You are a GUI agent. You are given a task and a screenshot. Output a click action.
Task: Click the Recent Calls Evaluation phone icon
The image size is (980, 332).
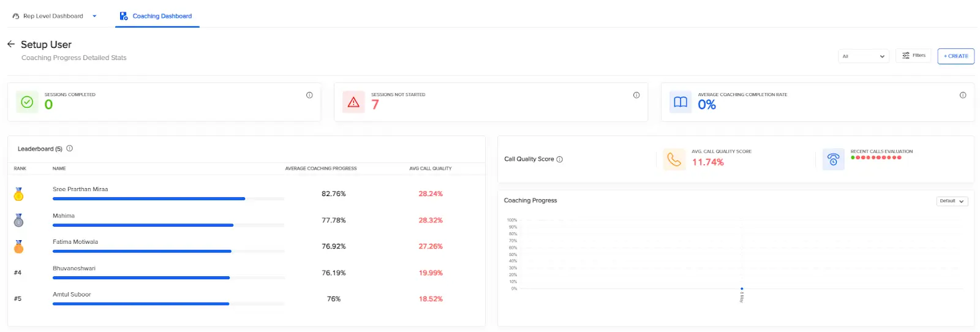click(833, 159)
